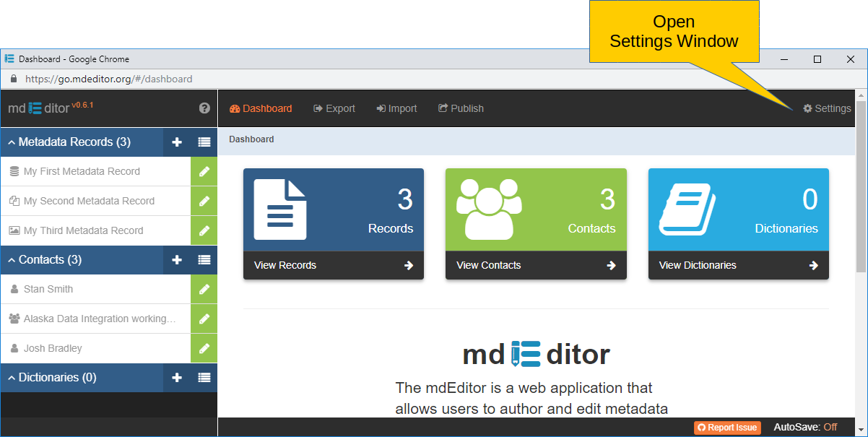Screen dimensions: 868x437
Task: Click the Records document icon on blue card
Action: click(280, 209)
